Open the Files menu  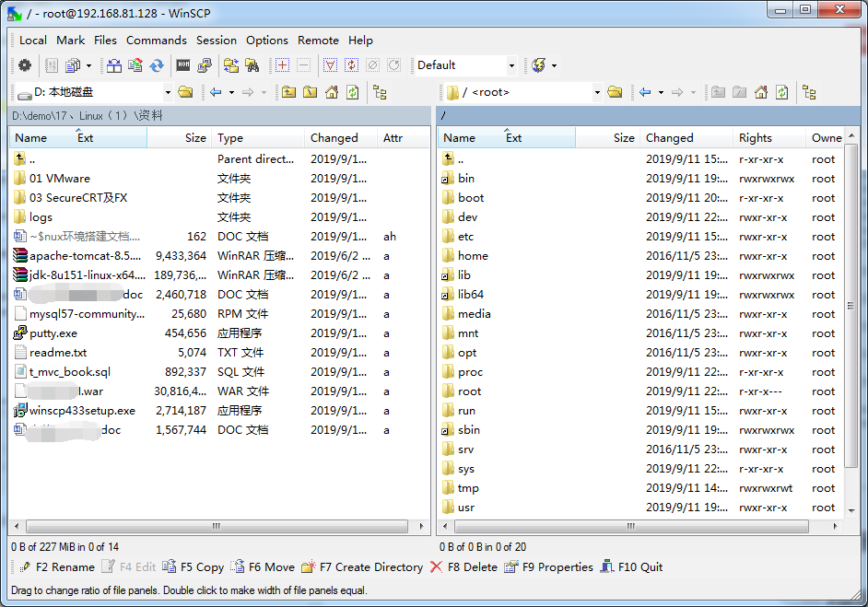(x=105, y=41)
